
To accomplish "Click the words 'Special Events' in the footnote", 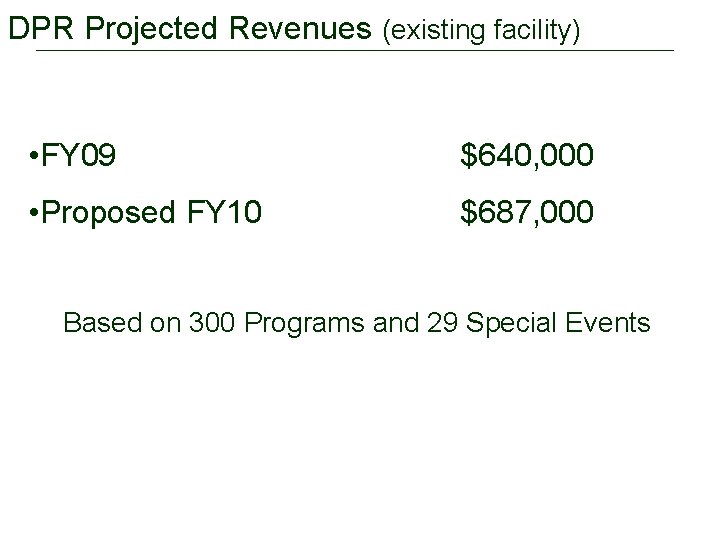I will pyautogui.click(x=558, y=324).
